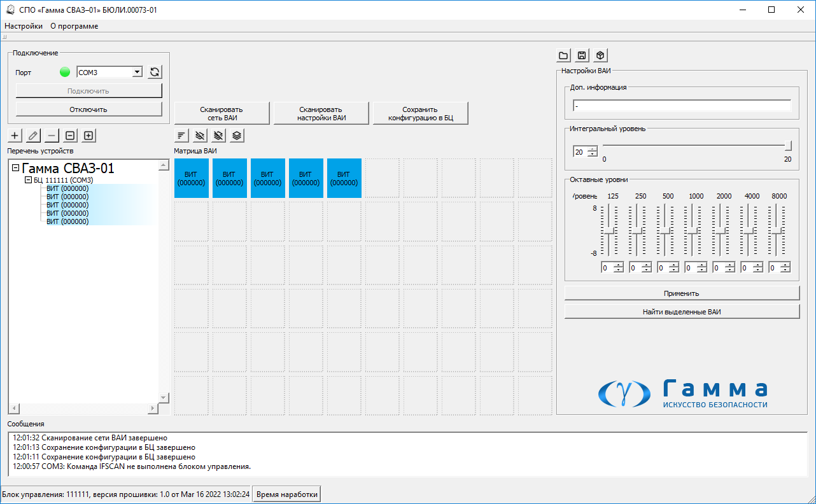
Task: Save using the floppy disk icon
Action: tap(582, 55)
